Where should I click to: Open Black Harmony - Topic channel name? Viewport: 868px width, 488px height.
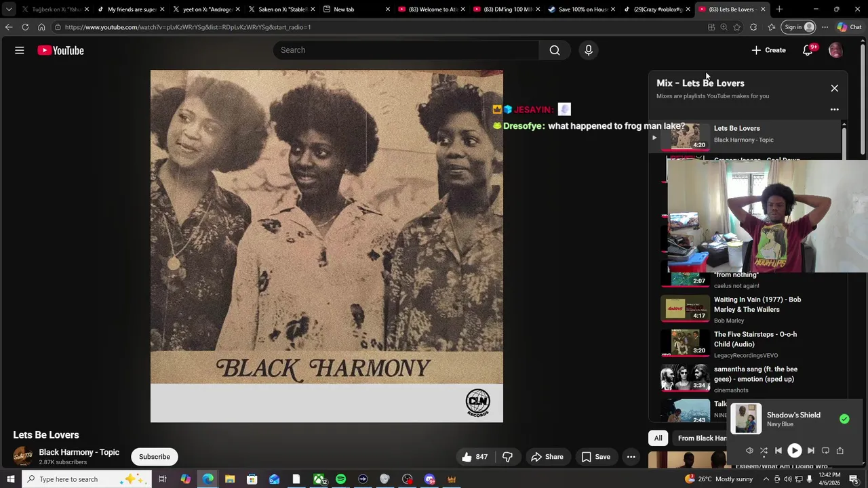(x=79, y=452)
